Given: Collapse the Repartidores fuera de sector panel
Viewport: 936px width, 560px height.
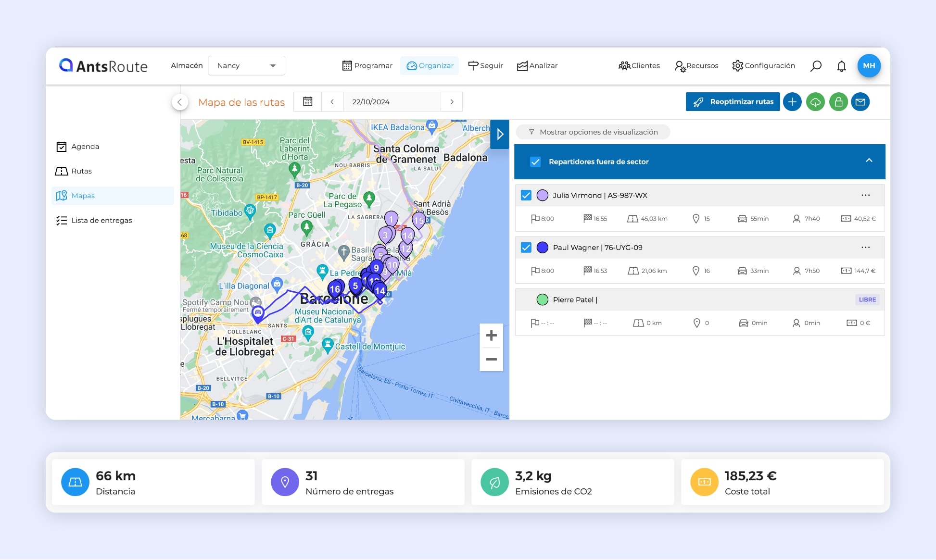Looking at the screenshot, I should coord(869,161).
